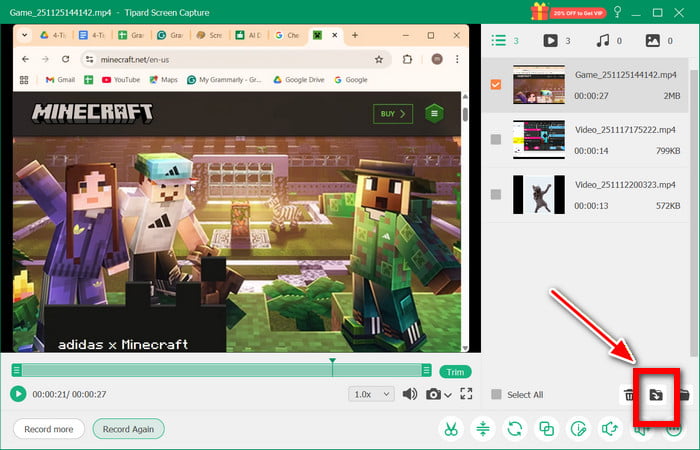The height and width of the screenshot is (450, 700).
Task: Click the convert format icon
Action: 515,429
